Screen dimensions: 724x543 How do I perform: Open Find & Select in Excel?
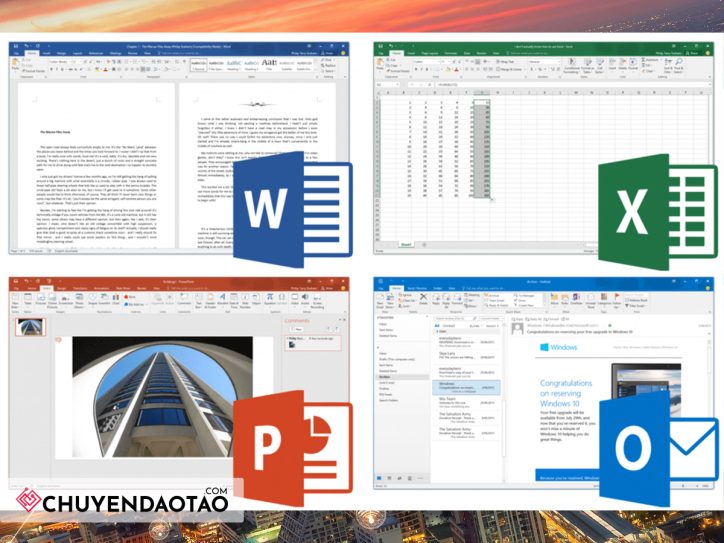pos(679,66)
